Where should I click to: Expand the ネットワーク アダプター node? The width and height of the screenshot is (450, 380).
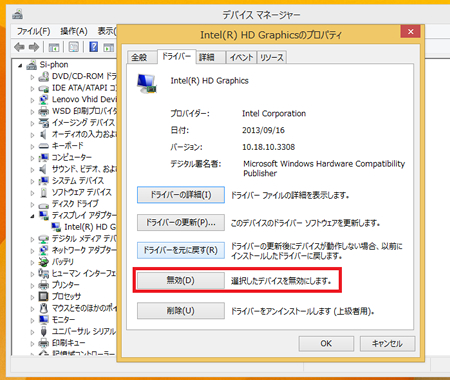tap(32, 251)
